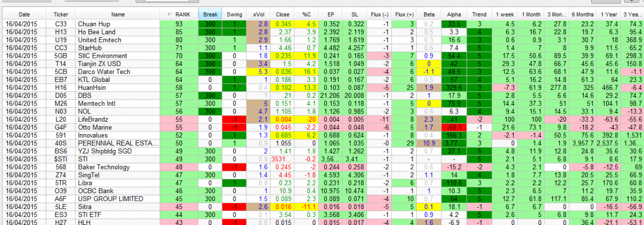
Task: Click the sort arrow in RANK header
Action: tap(169, 15)
